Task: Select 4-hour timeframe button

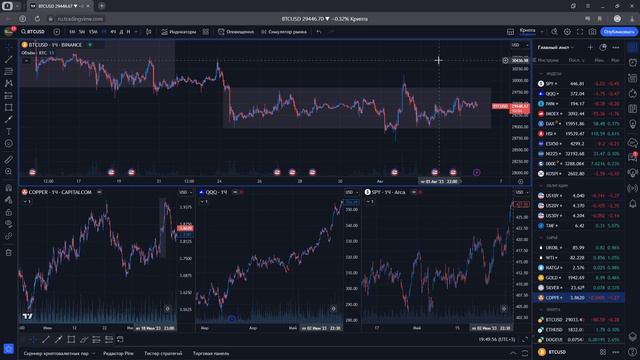Action: click(113, 31)
